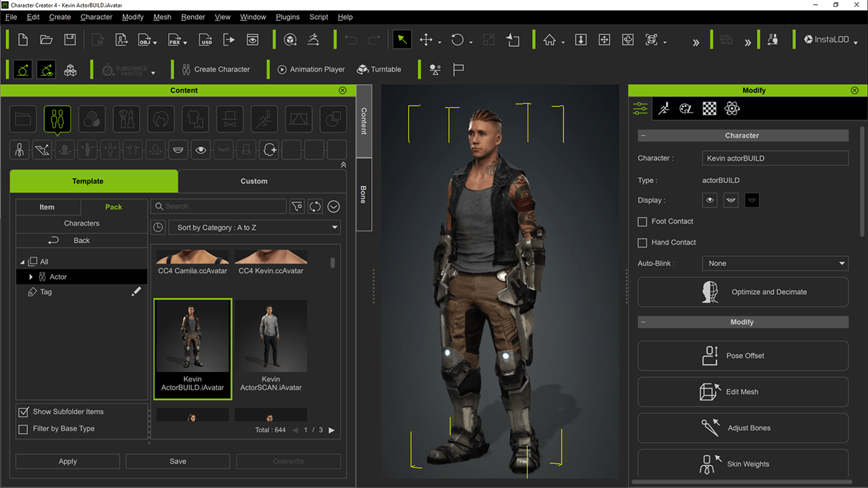The height and width of the screenshot is (488, 868).
Task: Enable Filter by Base Type
Action: click(23, 428)
